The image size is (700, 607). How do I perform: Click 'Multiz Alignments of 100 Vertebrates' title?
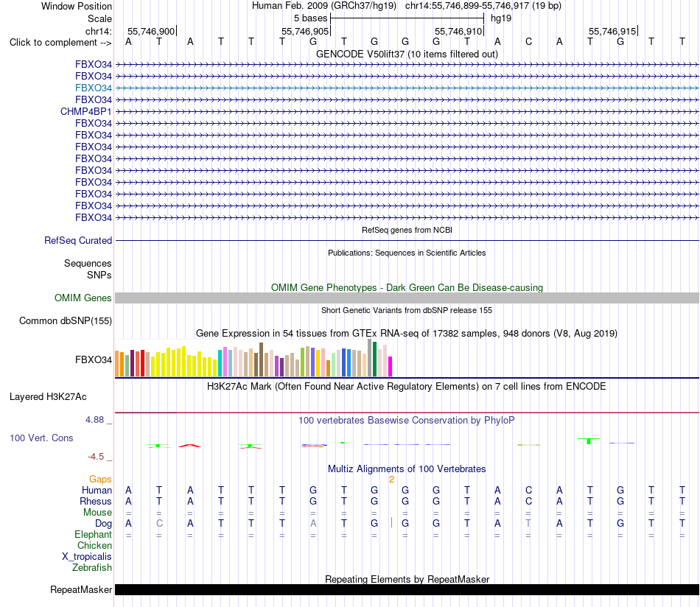(407, 469)
